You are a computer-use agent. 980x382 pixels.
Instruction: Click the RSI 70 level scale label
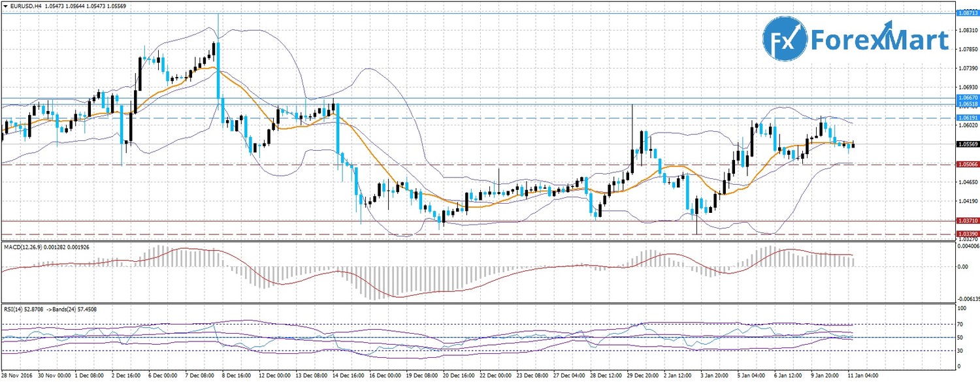click(961, 324)
